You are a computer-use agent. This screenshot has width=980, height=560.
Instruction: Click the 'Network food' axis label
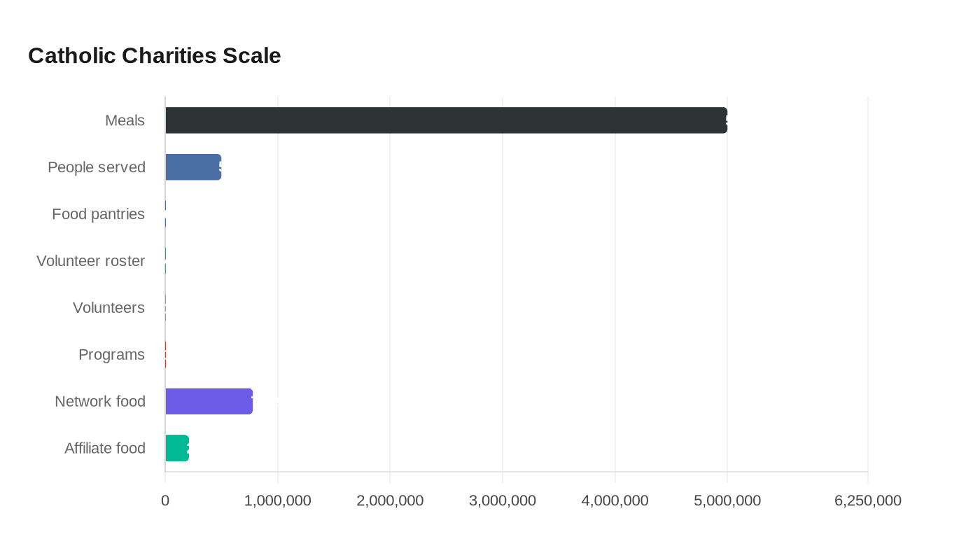click(x=100, y=401)
